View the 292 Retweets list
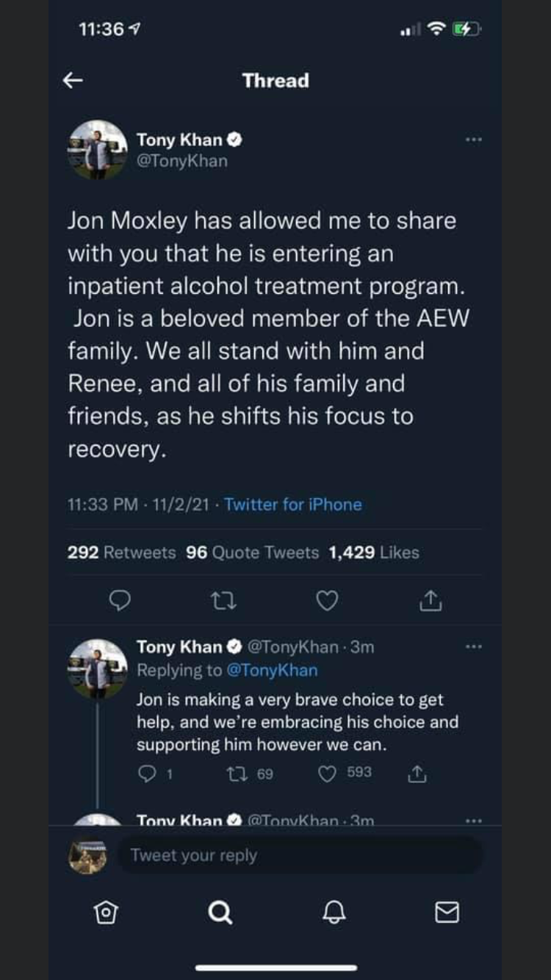551x980 pixels. 121,552
